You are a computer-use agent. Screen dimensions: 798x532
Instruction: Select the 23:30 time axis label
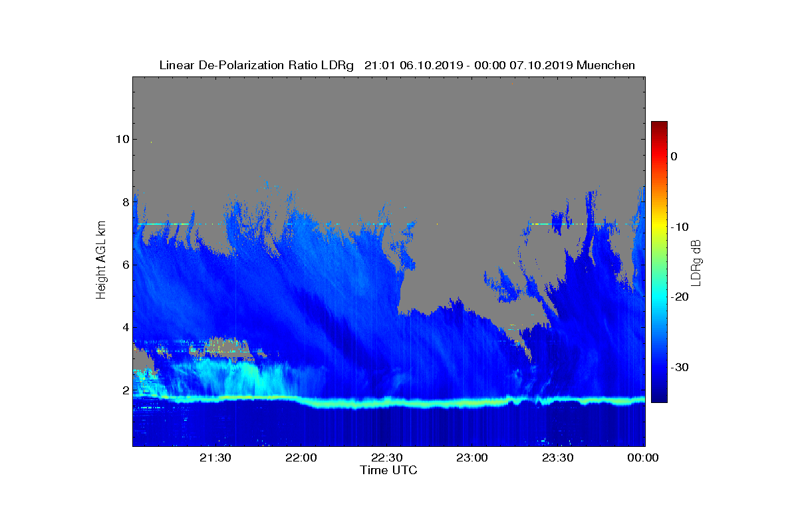558,458
